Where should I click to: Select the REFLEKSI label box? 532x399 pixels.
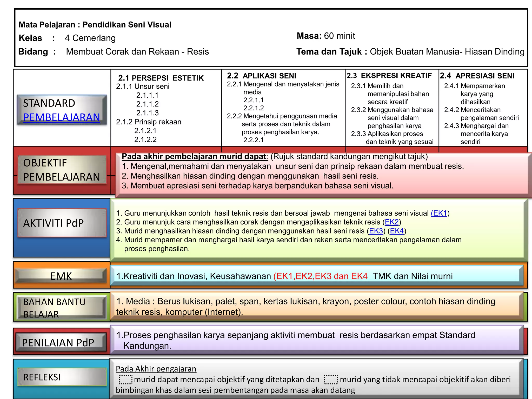(62, 377)
